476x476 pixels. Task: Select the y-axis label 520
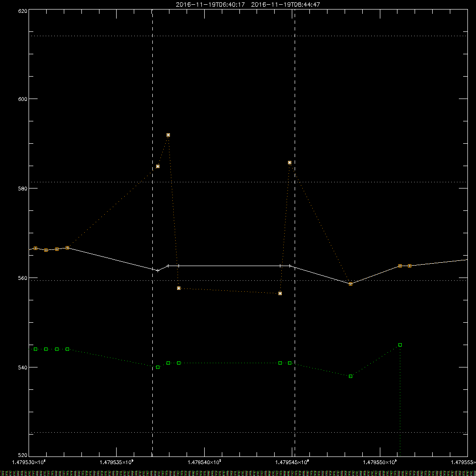[23, 455]
